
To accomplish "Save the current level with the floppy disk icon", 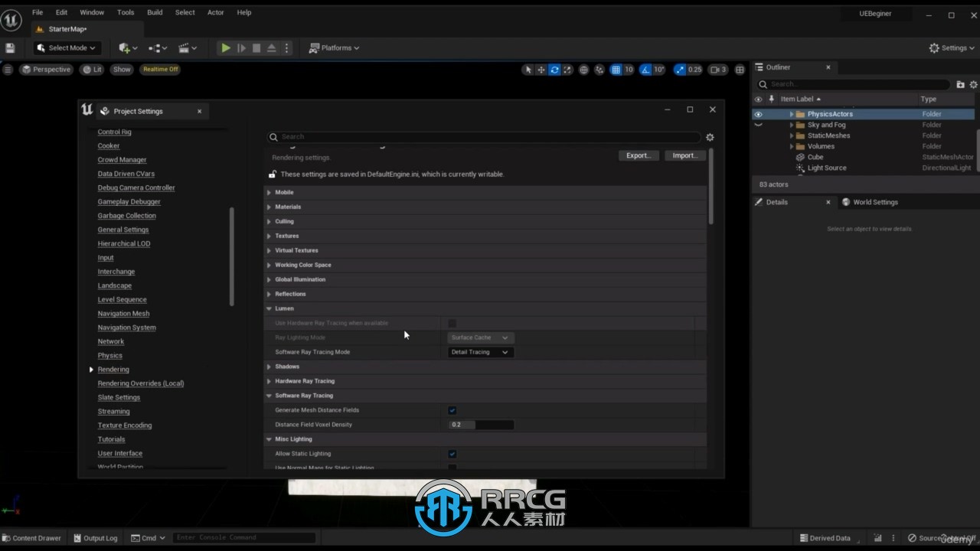I will coord(10,47).
